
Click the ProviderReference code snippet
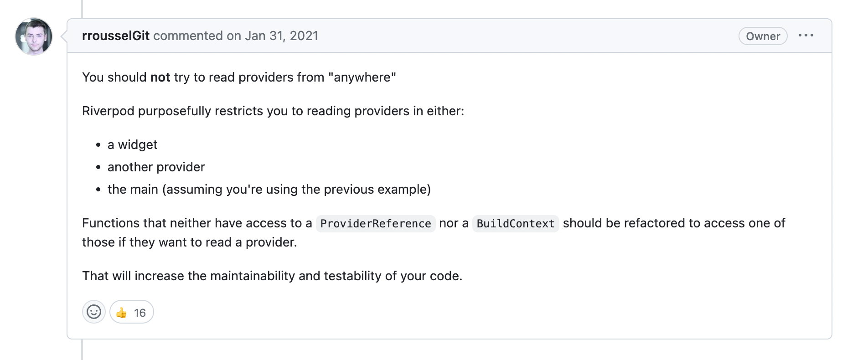click(x=376, y=223)
